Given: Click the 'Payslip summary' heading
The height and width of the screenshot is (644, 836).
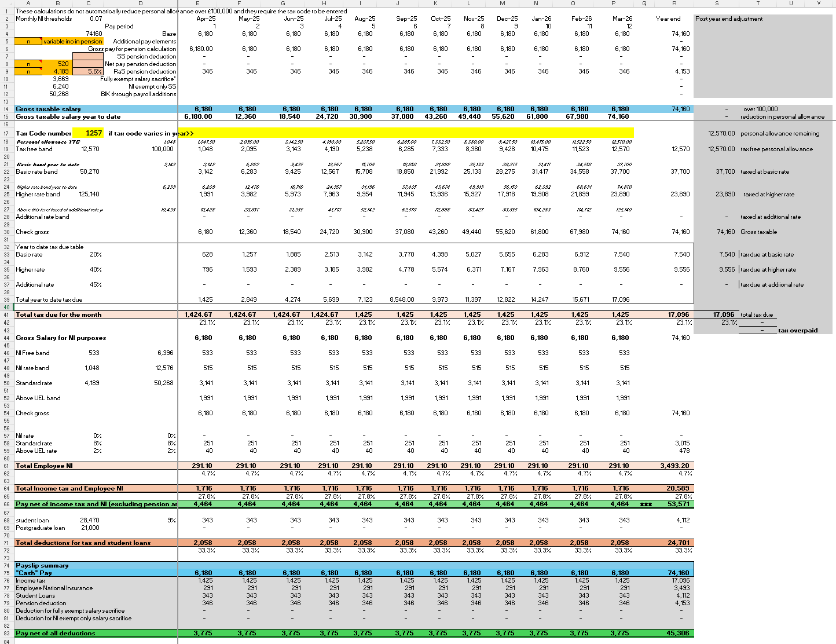Looking at the screenshot, I should point(42,565).
